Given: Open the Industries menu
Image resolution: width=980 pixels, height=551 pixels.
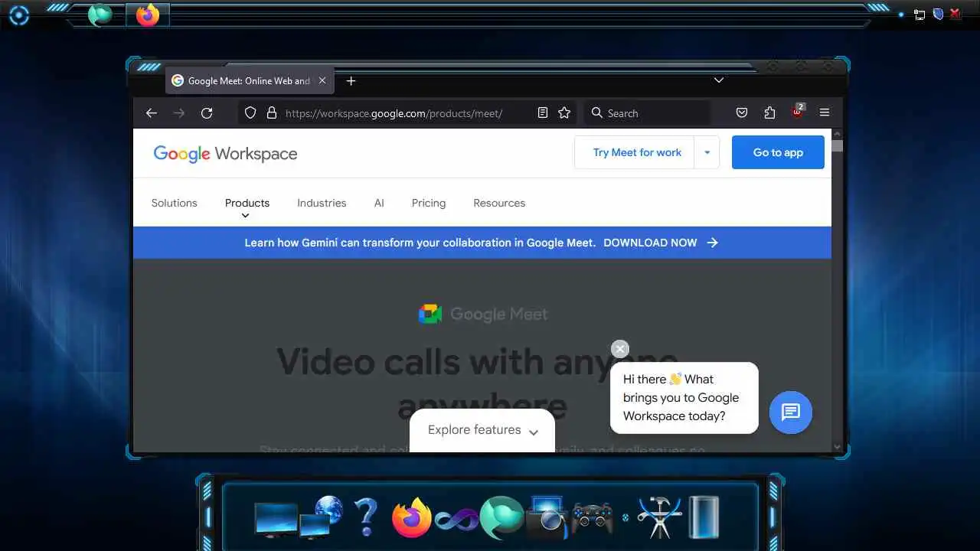Looking at the screenshot, I should pos(322,203).
